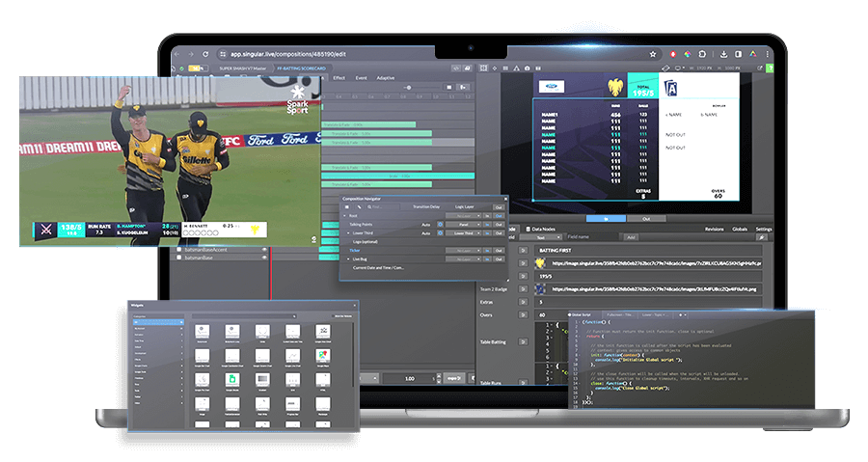The height and width of the screenshot is (462, 868).
Task: Click the Extras value field
Action: 648,302
